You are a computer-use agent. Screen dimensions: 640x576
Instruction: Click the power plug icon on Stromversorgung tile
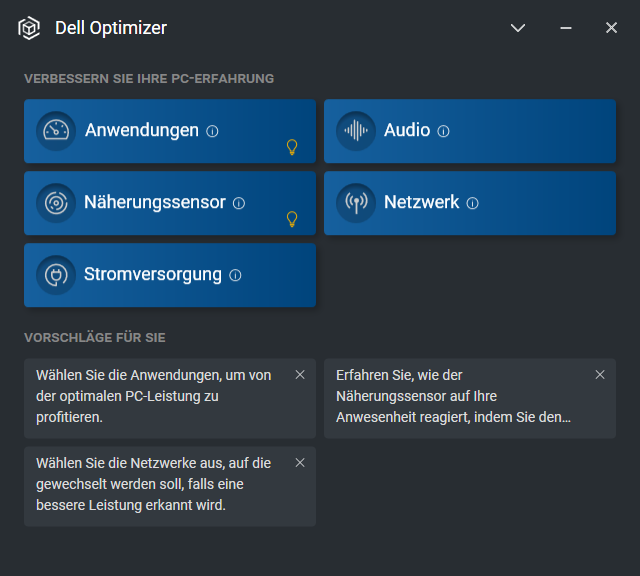point(56,275)
